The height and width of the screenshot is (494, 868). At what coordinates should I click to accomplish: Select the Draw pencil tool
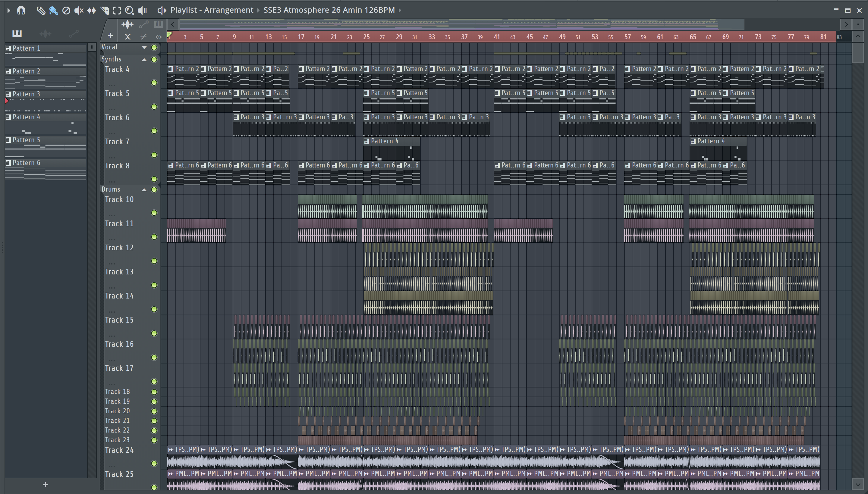pos(41,11)
